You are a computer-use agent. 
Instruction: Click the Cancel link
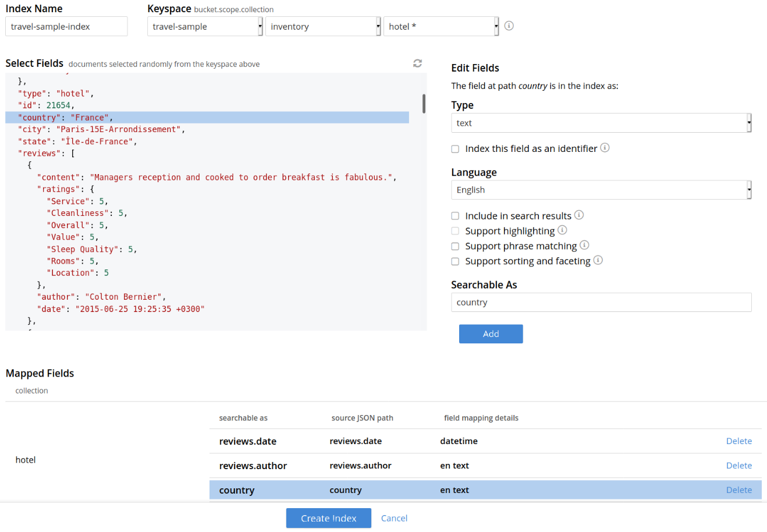click(394, 517)
